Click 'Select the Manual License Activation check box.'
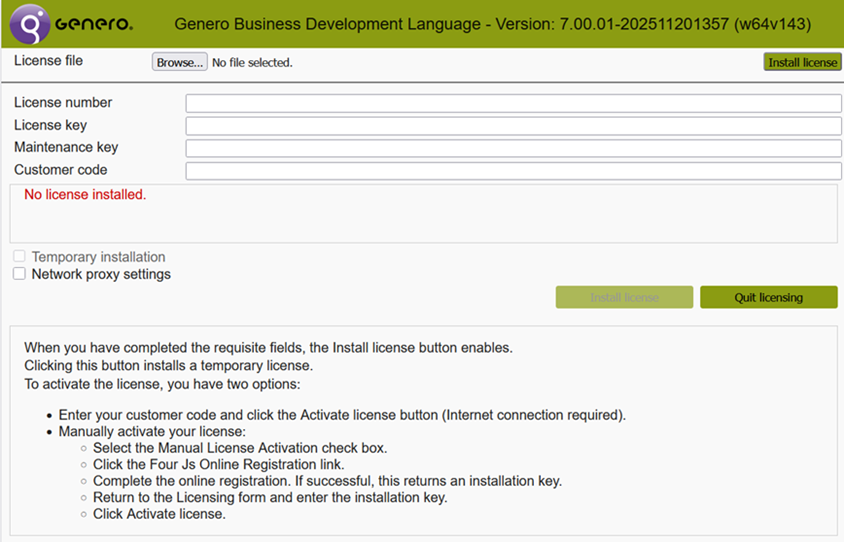 pyautogui.click(x=240, y=448)
